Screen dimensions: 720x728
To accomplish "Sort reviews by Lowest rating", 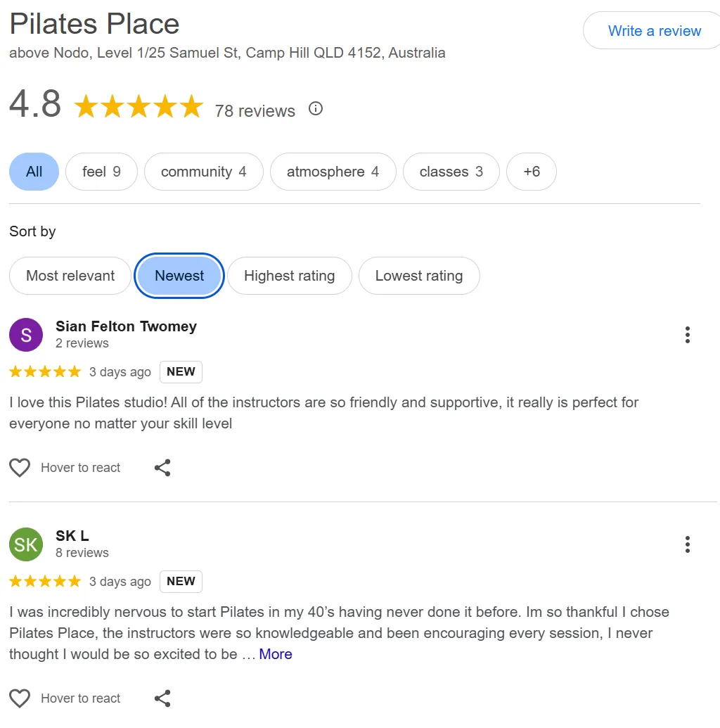I will 419,276.
